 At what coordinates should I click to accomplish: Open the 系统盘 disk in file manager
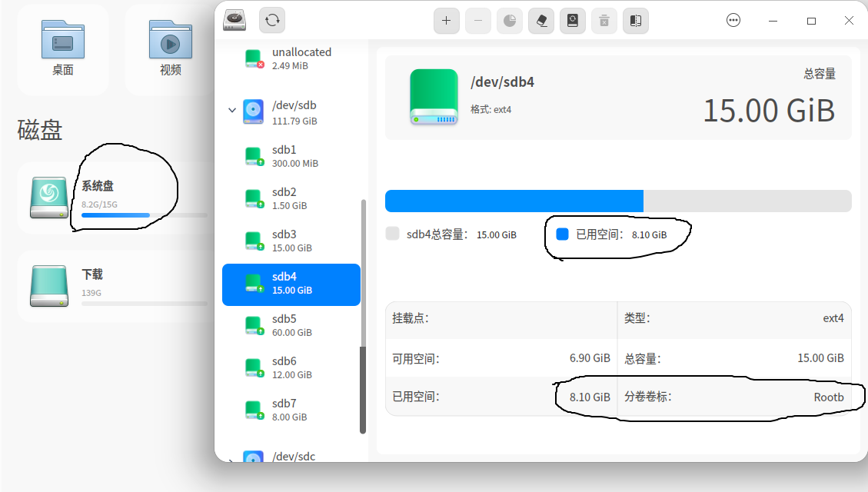click(x=116, y=198)
